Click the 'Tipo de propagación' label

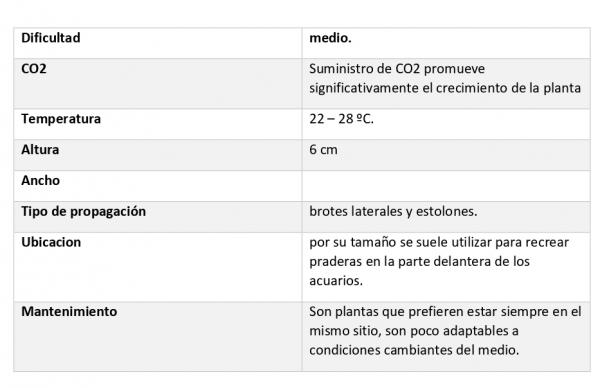(83, 212)
